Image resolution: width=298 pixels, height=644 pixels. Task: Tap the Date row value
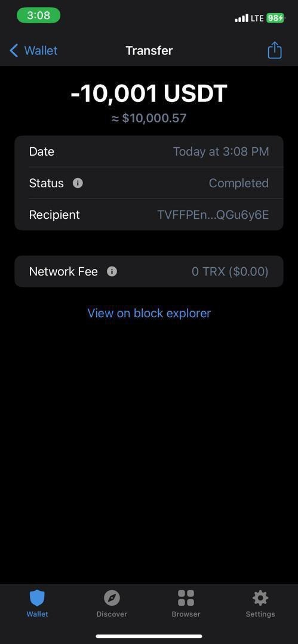coord(221,151)
